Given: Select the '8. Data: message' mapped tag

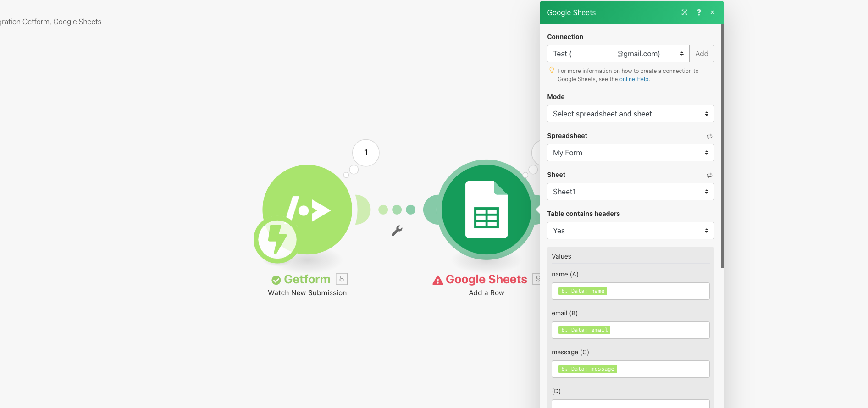Looking at the screenshot, I should 588,369.
